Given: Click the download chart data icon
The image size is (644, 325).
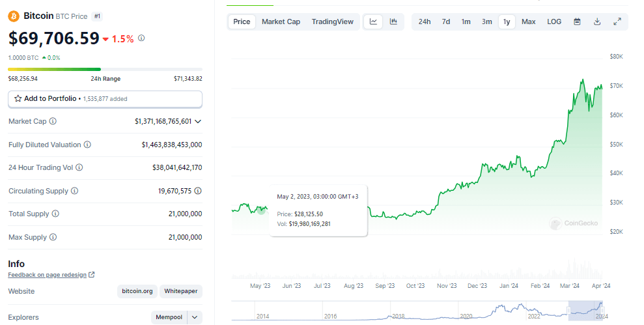Looking at the screenshot, I should pyautogui.click(x=597, y=21).
